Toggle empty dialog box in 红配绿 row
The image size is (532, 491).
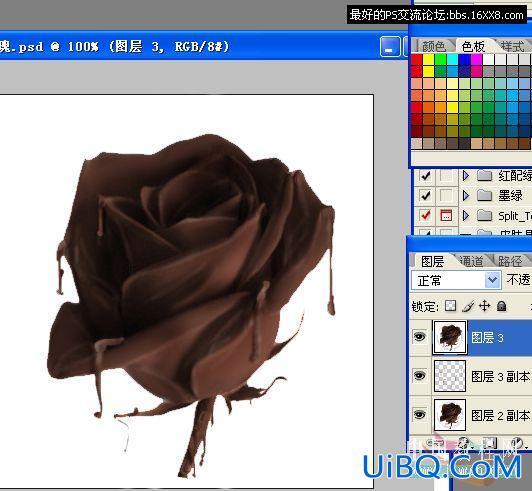(x=446, y=176)
